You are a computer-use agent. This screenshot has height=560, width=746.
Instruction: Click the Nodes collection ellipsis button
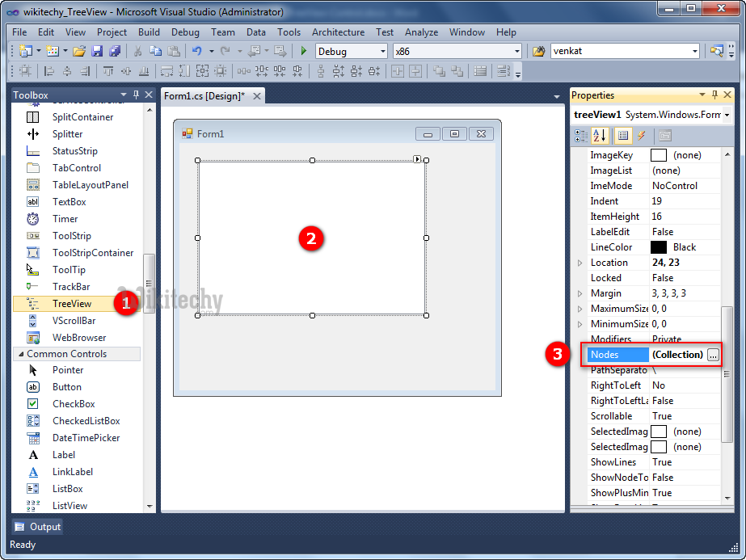(713, 355)
